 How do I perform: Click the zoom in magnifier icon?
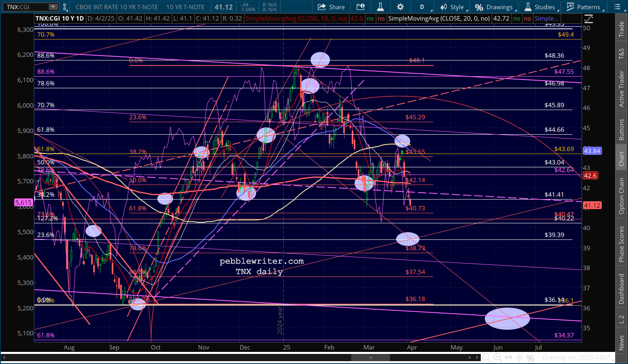pyautogui.click(x=497, y=358)
